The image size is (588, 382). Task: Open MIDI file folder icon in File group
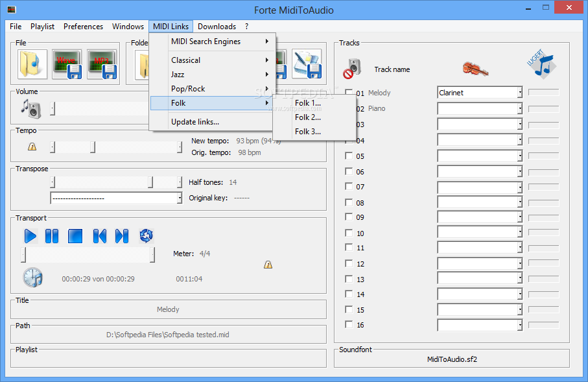(32, 64)
